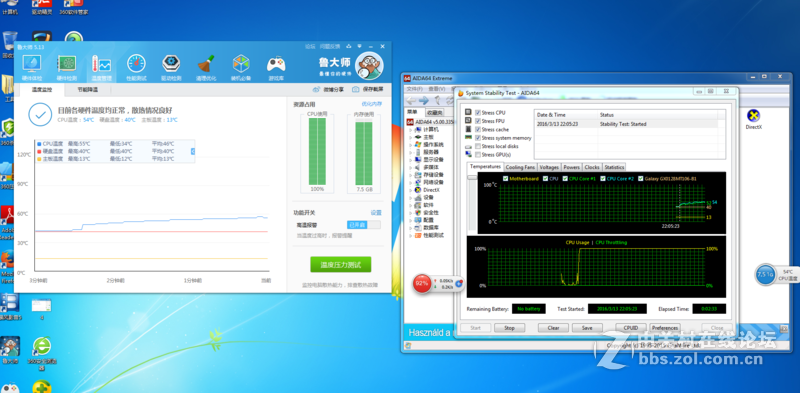The width and height of the screenshot is (800, 393).
Task: Open the gamepad game library icon
Action: click(276, 64)
